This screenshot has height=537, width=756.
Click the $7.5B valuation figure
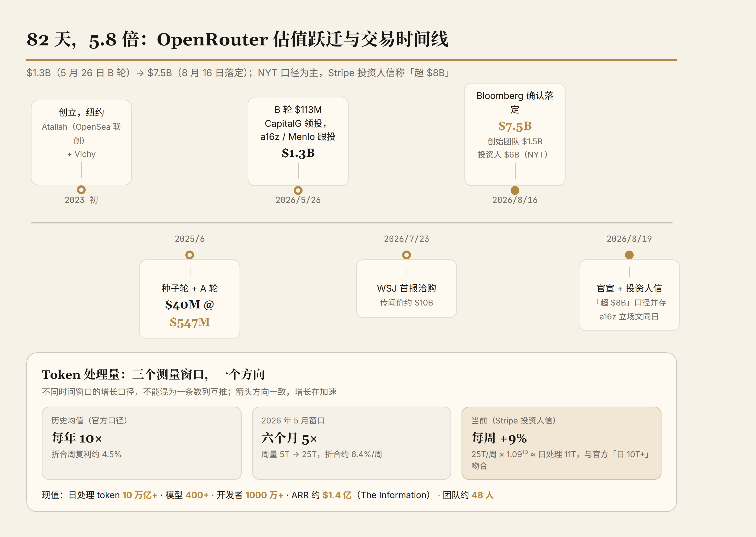point(515,126)
